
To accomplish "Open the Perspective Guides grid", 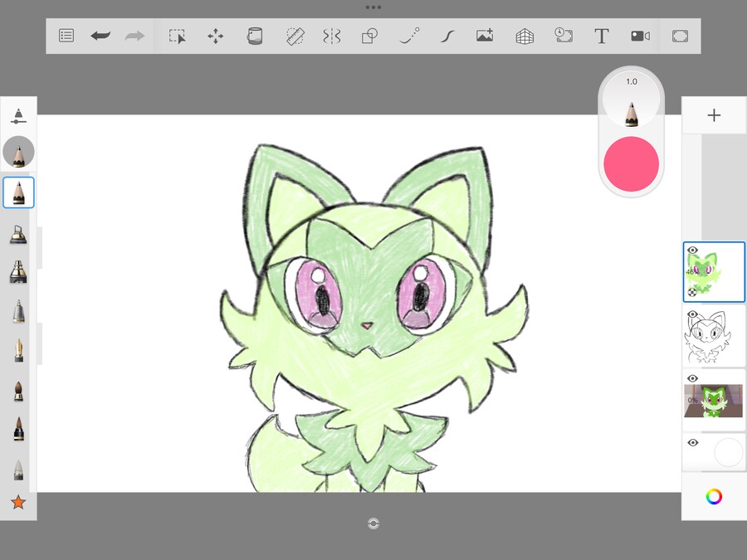I will (x=525, y=37).
